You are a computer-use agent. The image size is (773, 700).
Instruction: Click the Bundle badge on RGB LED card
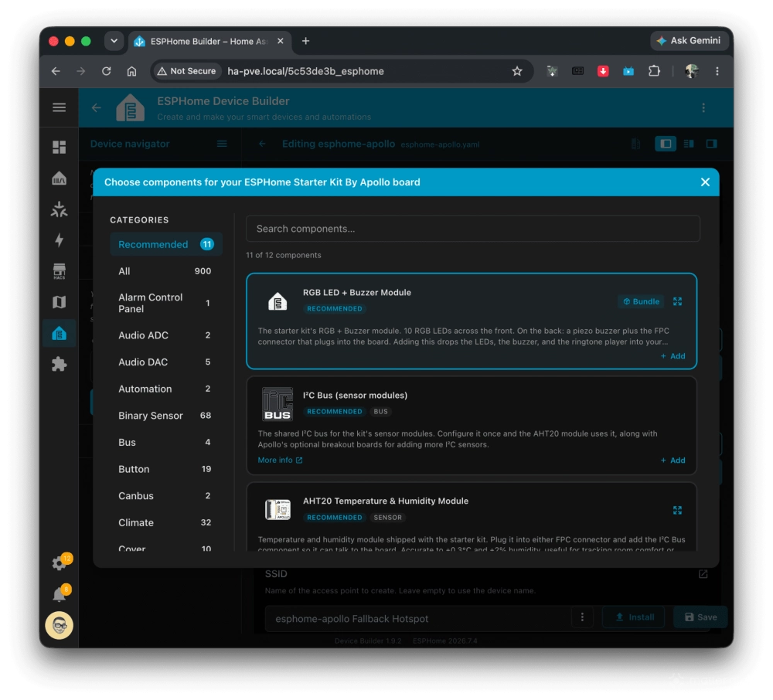pos(641,301)
